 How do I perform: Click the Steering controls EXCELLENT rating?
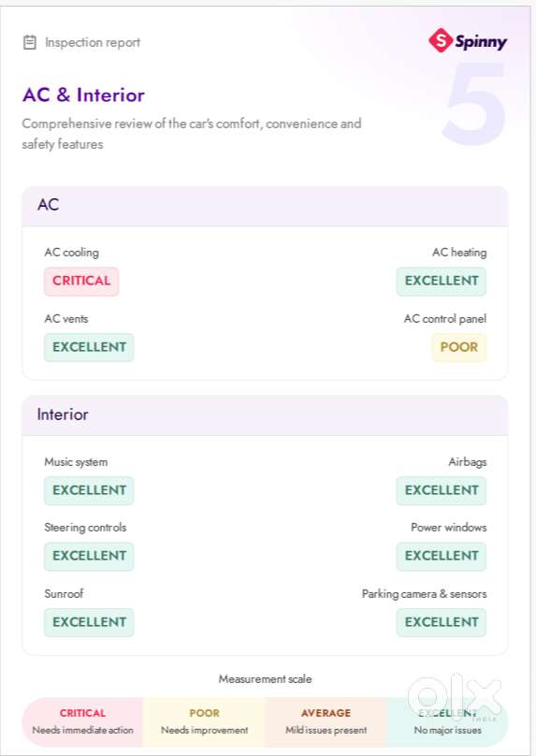point(89,556)
